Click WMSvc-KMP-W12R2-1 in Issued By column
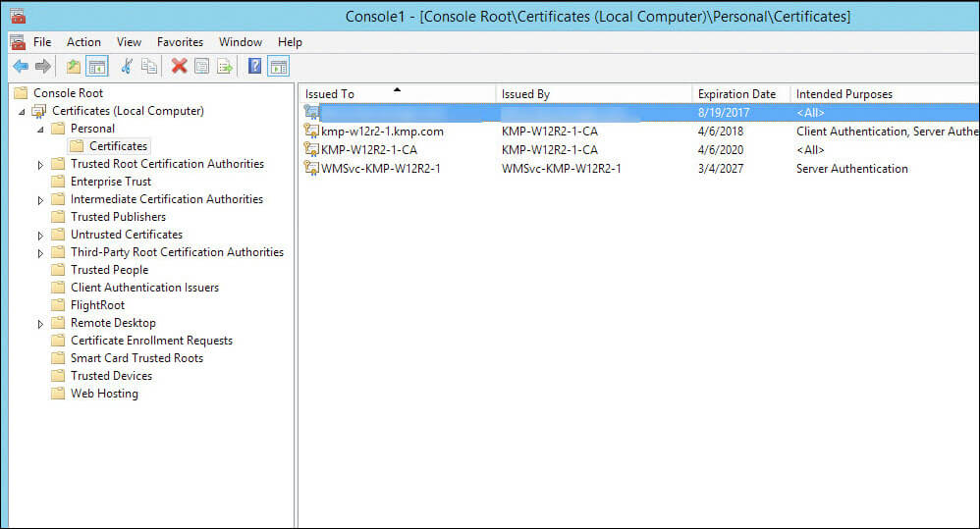Image resolution: width=980 pixels, height=529 pixels. coord(562,169)
